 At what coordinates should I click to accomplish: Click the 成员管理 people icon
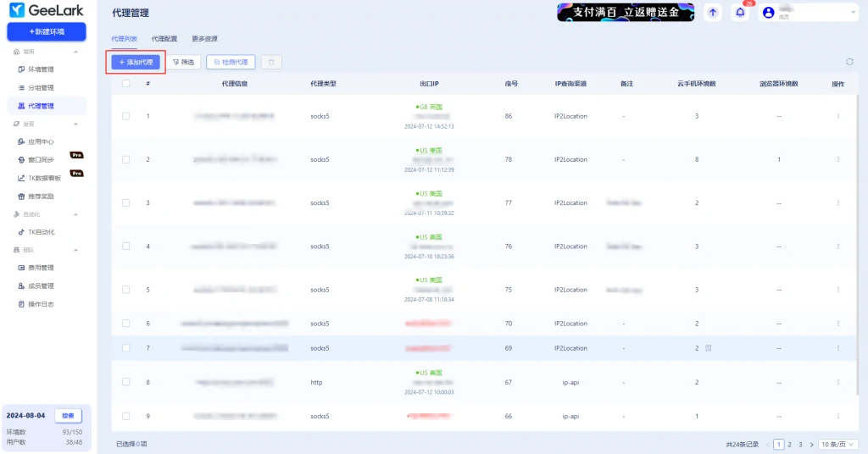click(x=21, y=286)
